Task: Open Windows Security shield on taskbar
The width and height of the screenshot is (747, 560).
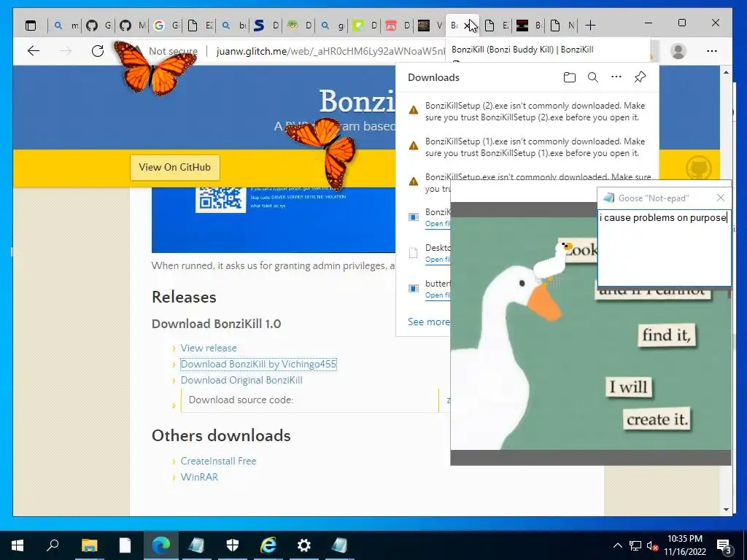Action: [233, 545]
